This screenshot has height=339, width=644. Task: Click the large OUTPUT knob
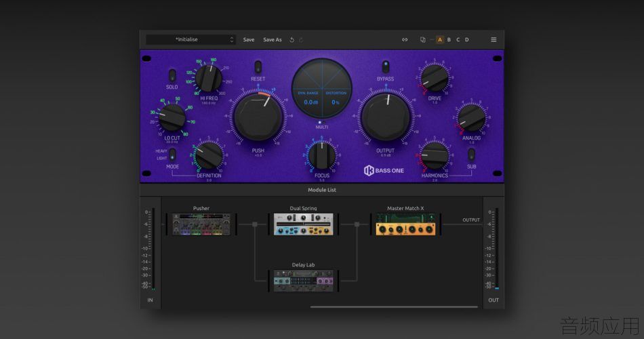pos(386,117)
